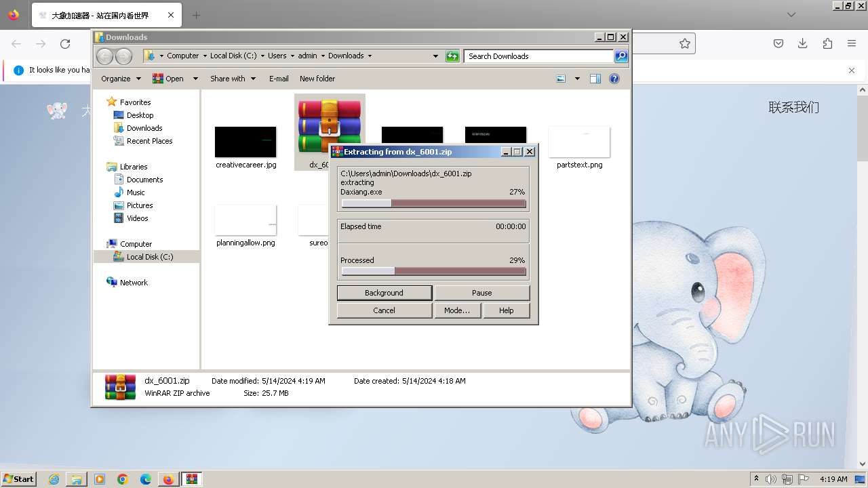
Task: Click admin in the breadcrumb path
Action: point(308,56)
